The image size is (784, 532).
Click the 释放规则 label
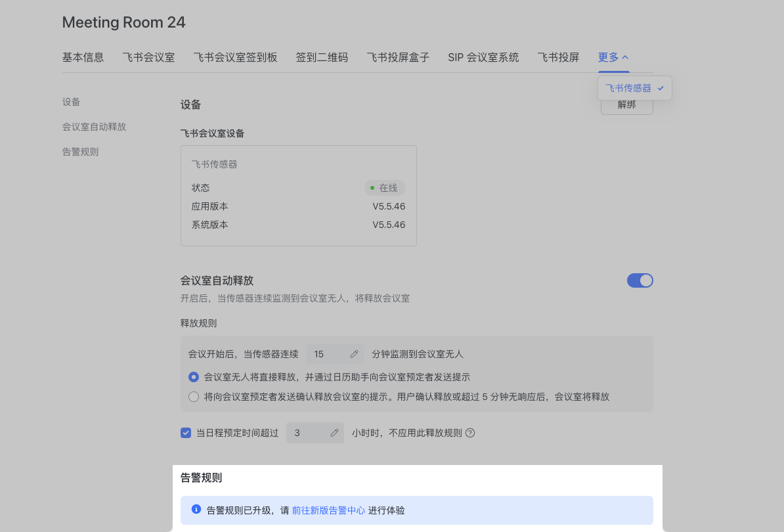pos(198,324)
